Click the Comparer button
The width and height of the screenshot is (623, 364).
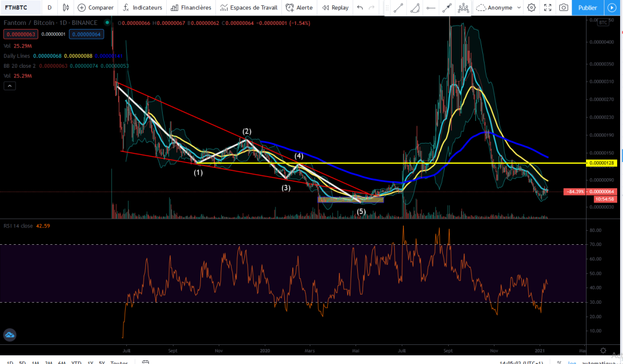click(96, 8)
